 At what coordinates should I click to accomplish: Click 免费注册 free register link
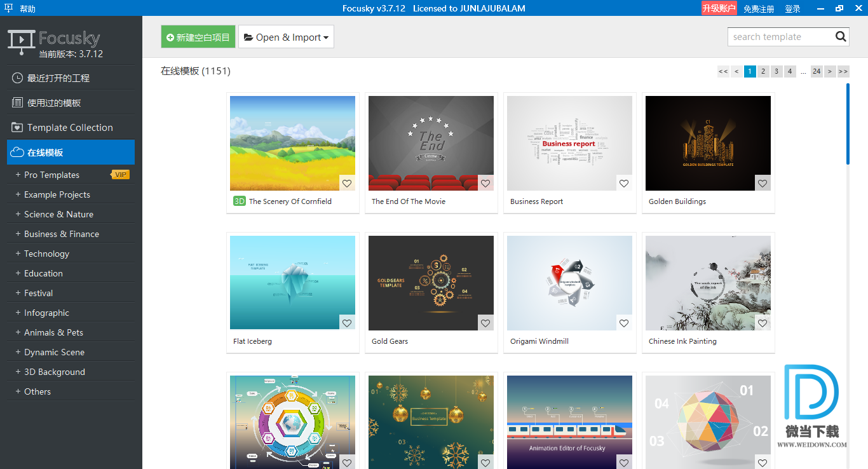759,9
